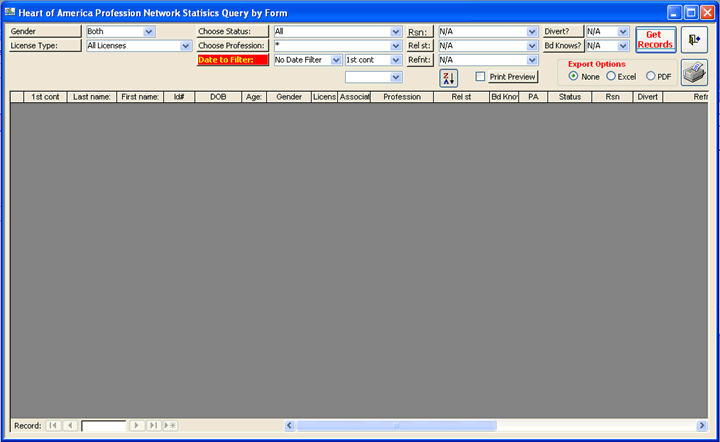Click the printer icon button

694,72
